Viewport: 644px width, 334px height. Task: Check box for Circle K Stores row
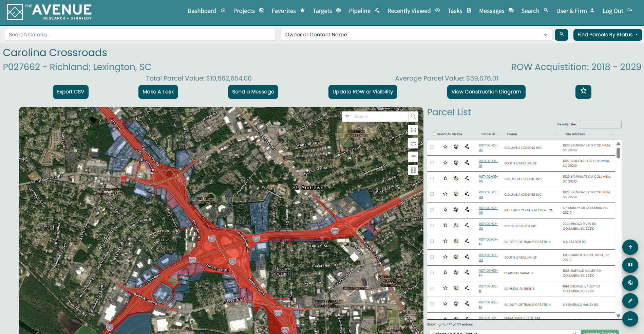(432, 225)
